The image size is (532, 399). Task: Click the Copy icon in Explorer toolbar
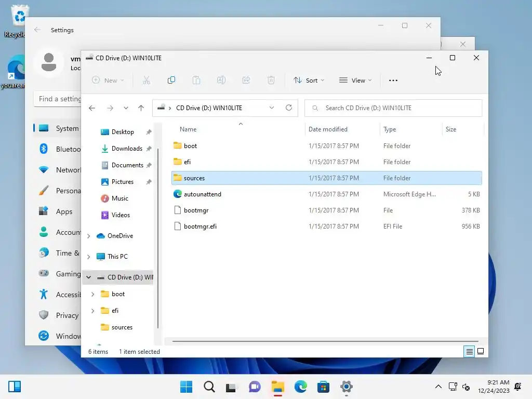click(x=171, y=81)
